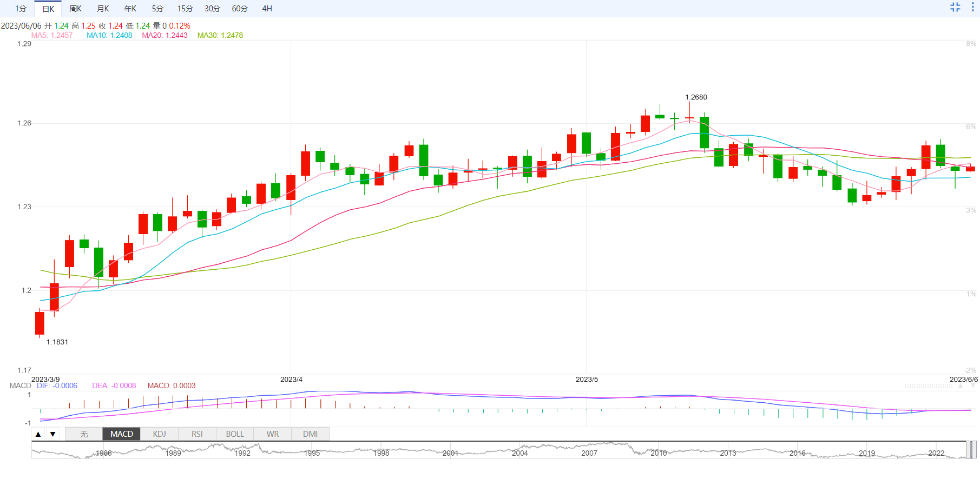Enable the BOLL indicator
The width and height of the screenshot is (980, 479).
235,434
